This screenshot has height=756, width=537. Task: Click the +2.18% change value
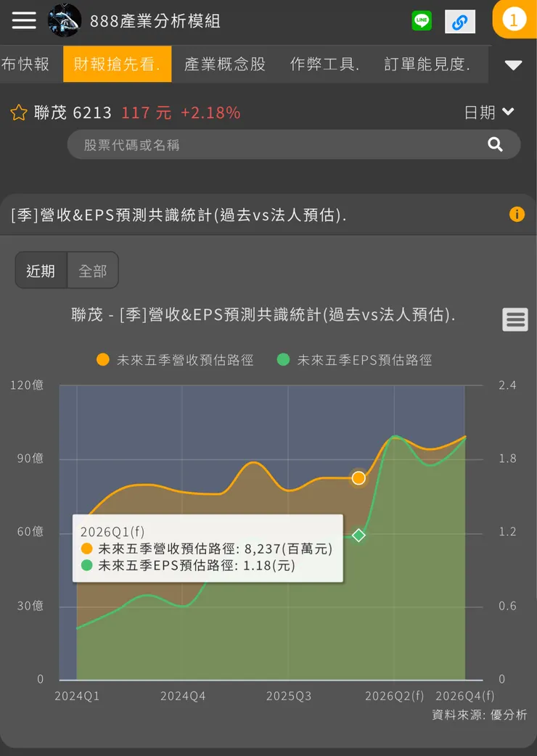210,113
